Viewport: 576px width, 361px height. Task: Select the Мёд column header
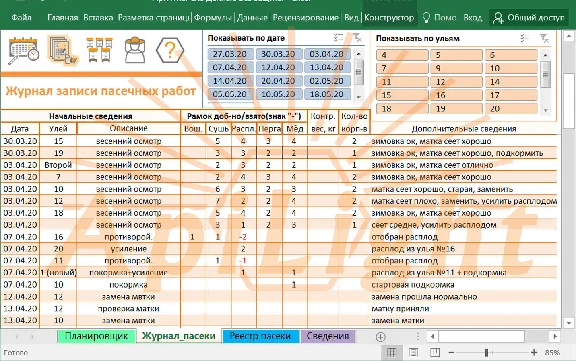click(x=295, y=129)
